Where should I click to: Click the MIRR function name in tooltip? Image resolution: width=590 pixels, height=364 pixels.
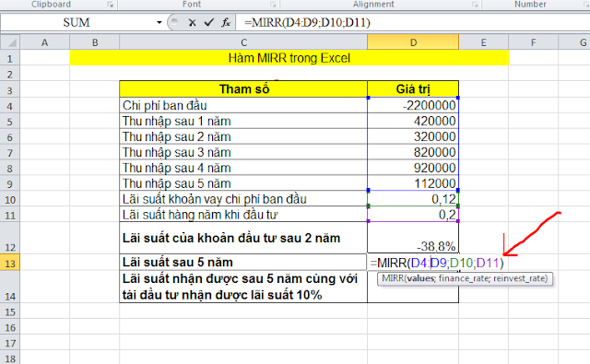coord(393,278)
